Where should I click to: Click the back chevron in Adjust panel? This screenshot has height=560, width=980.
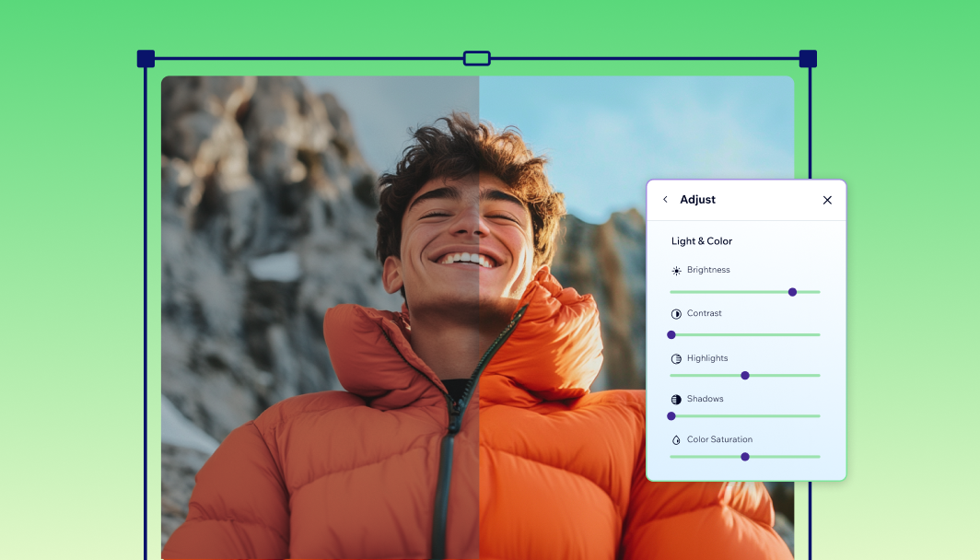(x=665, y=199)
